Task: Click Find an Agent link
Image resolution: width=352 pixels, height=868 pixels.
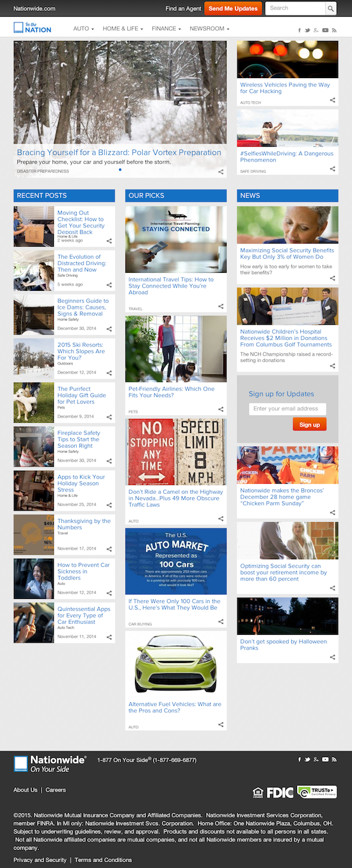Action: [x=183, y=9]
